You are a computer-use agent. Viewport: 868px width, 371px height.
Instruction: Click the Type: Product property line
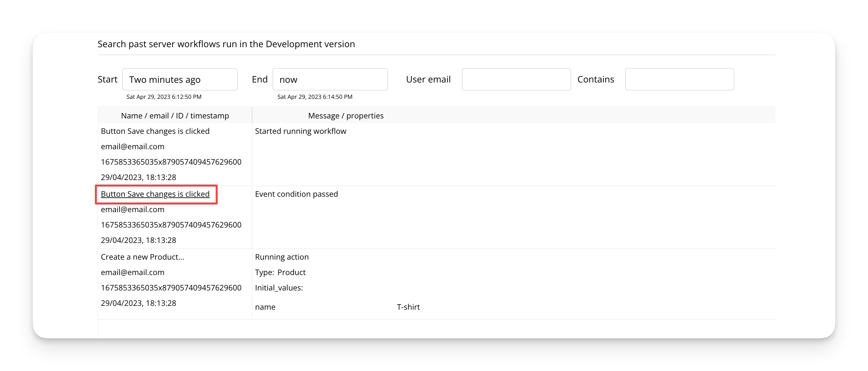pos(280,272)
